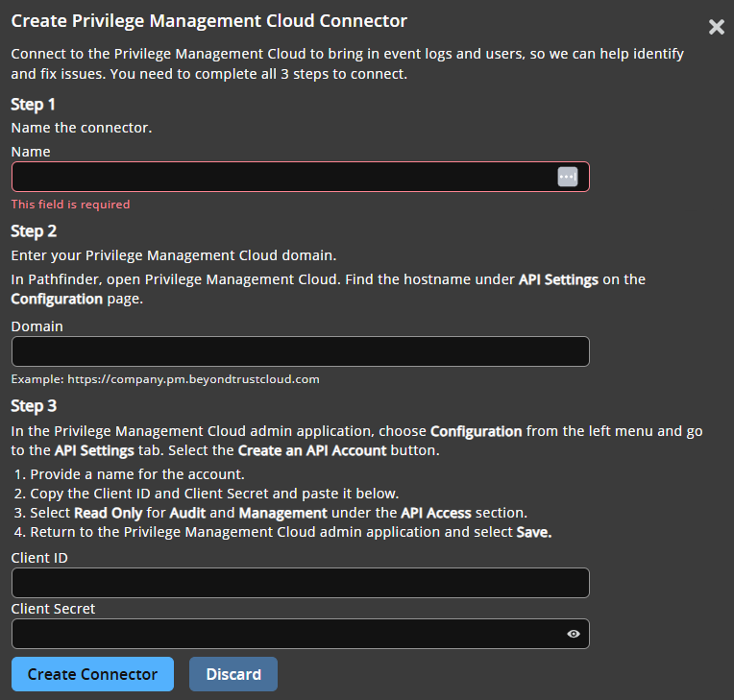Click the dialog title 'Create Privilege Management Cloud Connector'

(x=209, y=21)
